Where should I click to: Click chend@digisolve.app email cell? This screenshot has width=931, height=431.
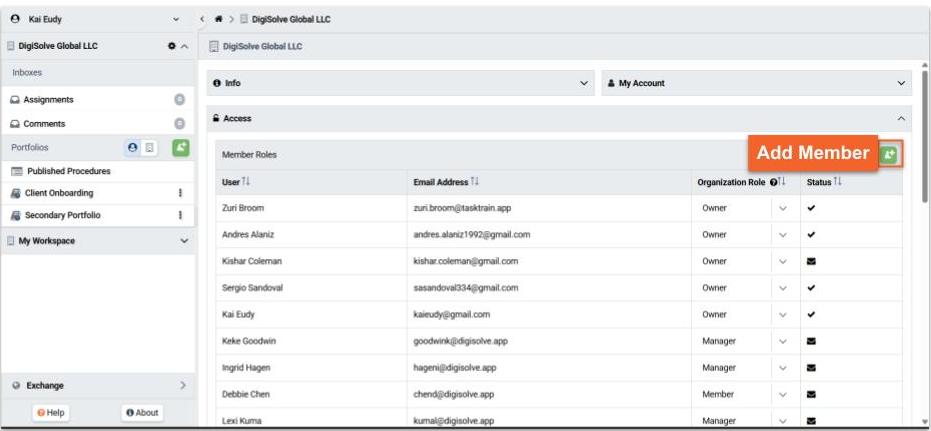(549, 394)
